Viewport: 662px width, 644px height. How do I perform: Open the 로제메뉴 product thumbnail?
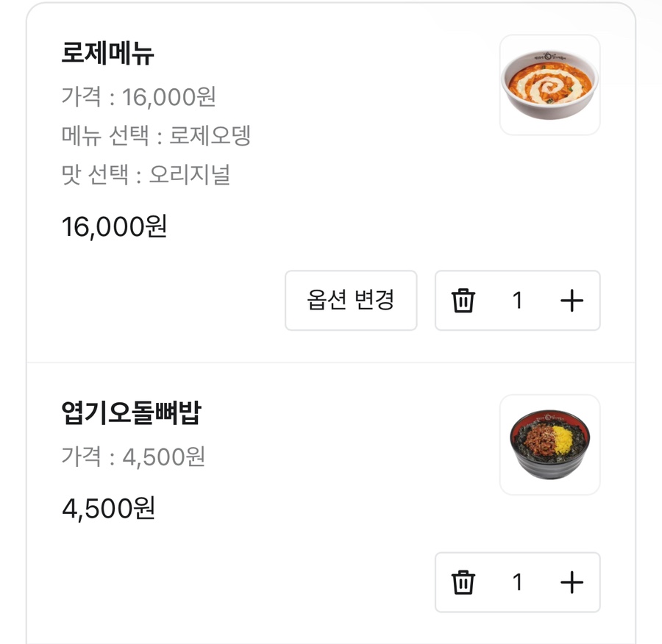(549, 85)
